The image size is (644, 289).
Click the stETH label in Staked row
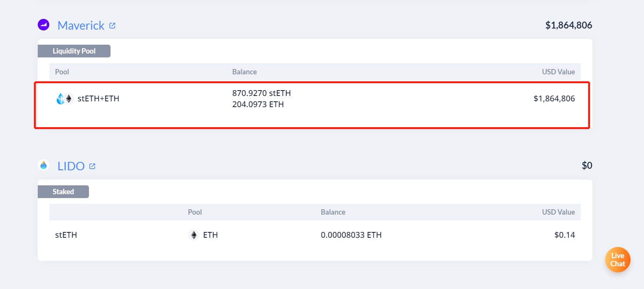point(66,235)
